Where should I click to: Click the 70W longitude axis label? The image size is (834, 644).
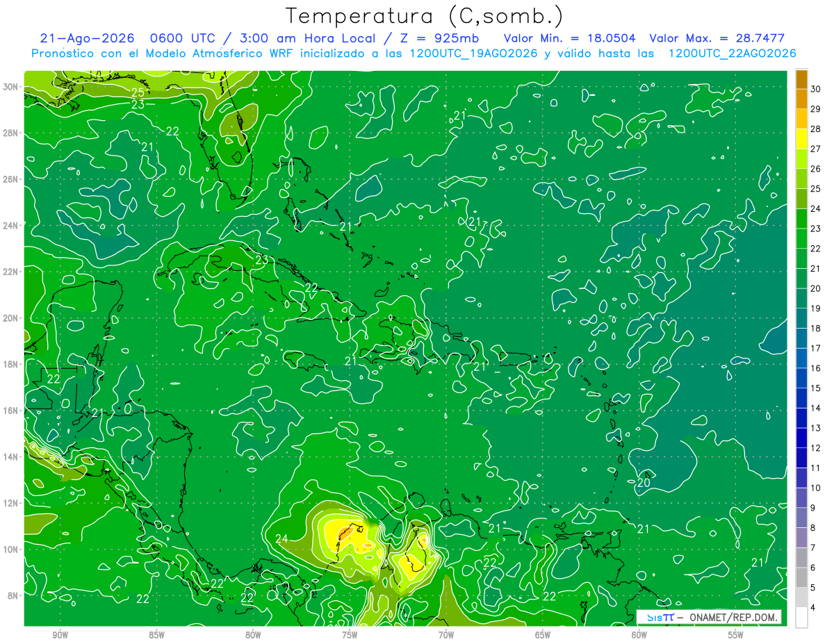pyautogui.click(x=446, y=635)
